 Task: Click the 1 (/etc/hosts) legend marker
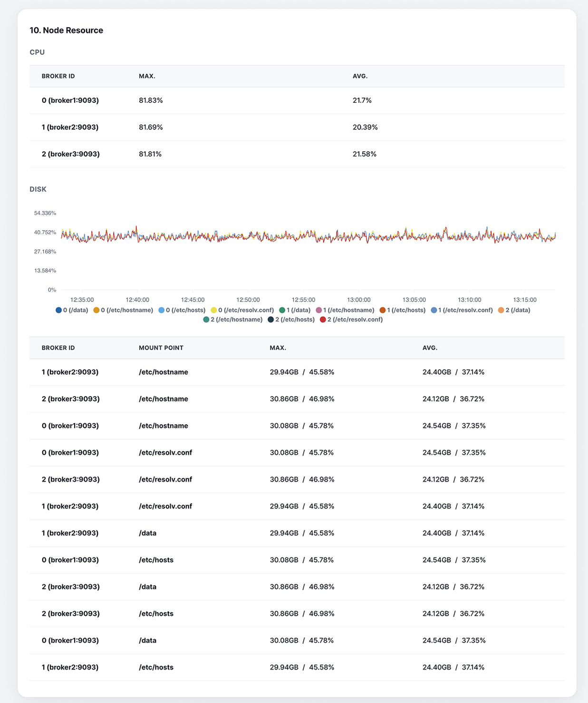(x=383, y=310)
